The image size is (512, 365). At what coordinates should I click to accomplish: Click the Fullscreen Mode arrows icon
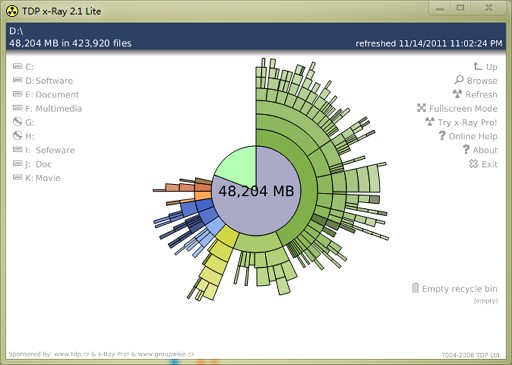coord(421,108)
